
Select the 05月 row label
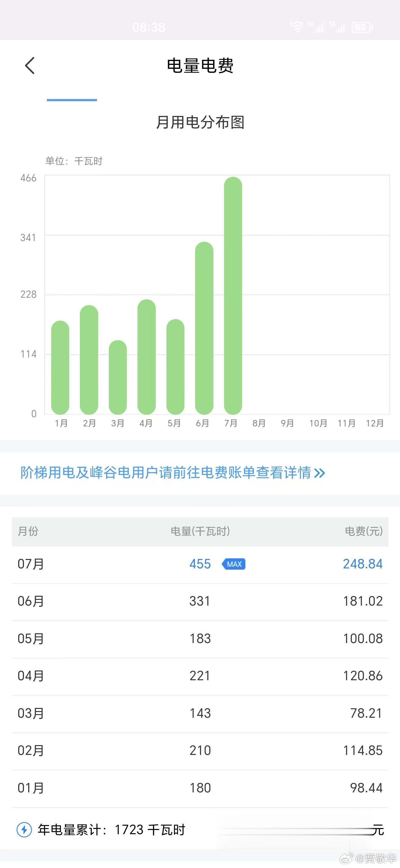coord(31,639)
